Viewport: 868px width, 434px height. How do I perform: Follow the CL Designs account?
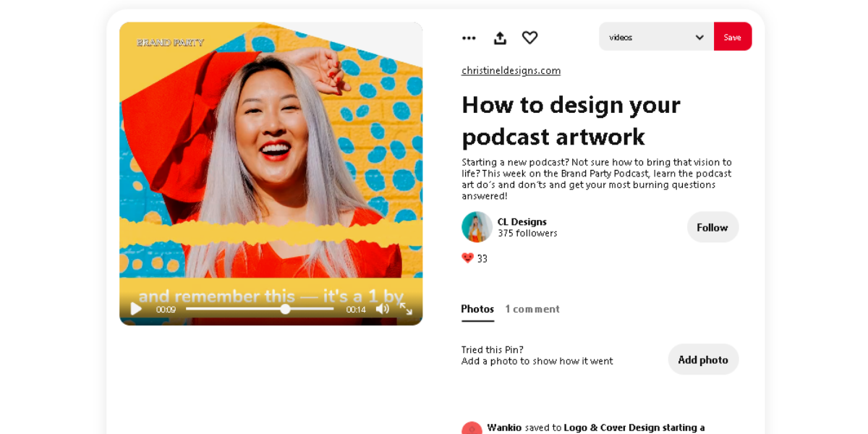[x=712, y=227]
